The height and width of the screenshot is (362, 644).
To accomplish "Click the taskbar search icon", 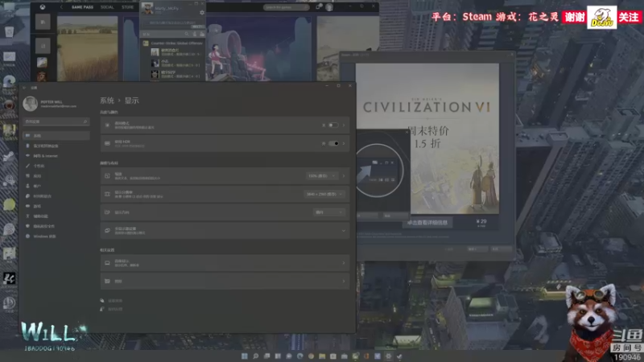I will pos(255,356).
